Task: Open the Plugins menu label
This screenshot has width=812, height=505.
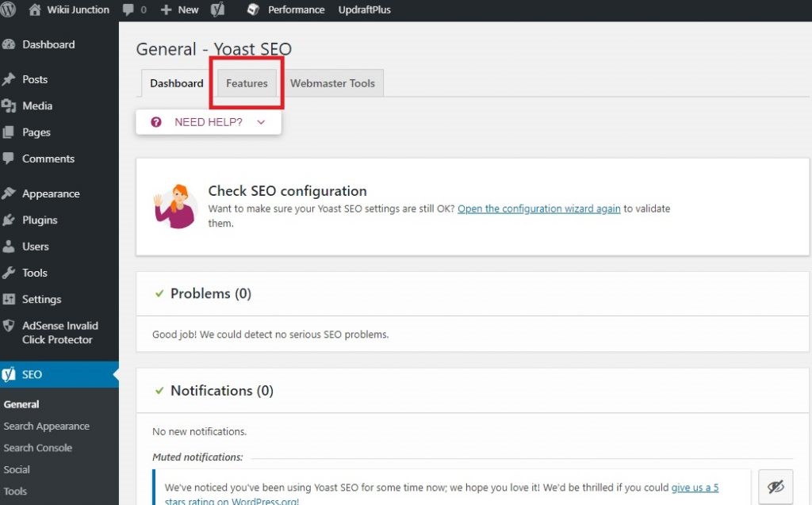Action: (x=40, y=220)
